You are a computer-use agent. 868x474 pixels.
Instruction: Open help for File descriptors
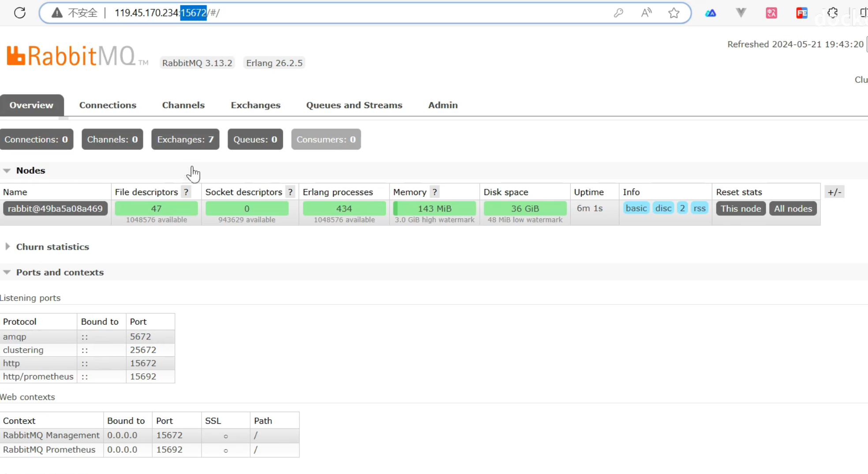(186, 192)
